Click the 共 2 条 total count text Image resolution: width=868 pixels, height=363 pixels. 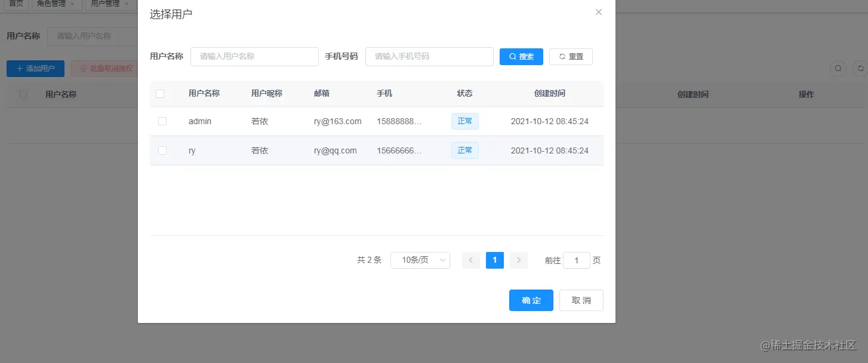[x=369, y=260]
